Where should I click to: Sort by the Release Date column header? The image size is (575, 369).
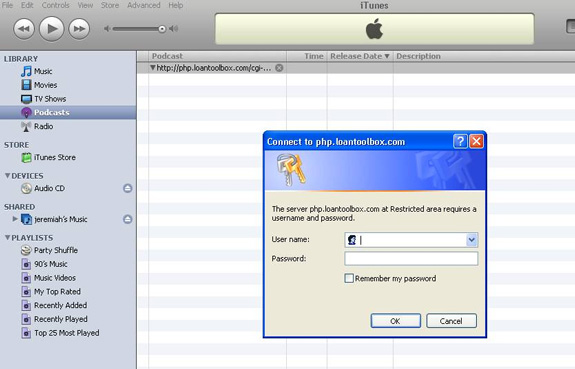[x=360, y=56]
